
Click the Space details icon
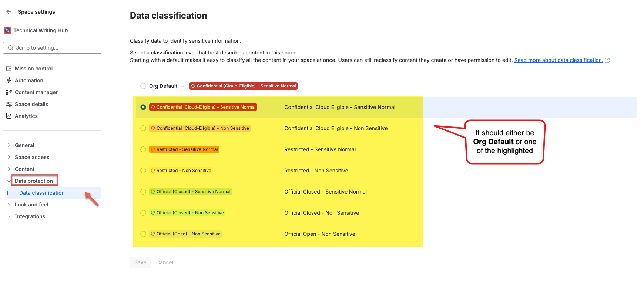9,104
